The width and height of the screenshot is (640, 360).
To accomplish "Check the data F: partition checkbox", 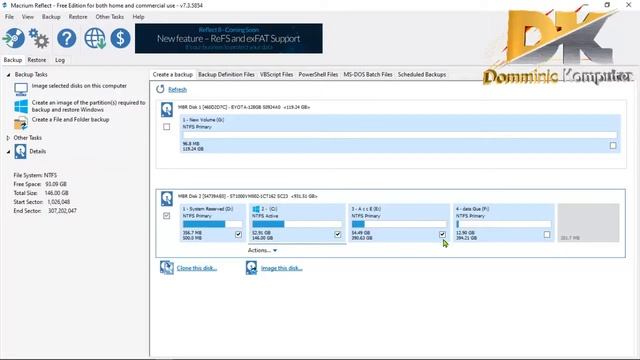I will (547, 235).
